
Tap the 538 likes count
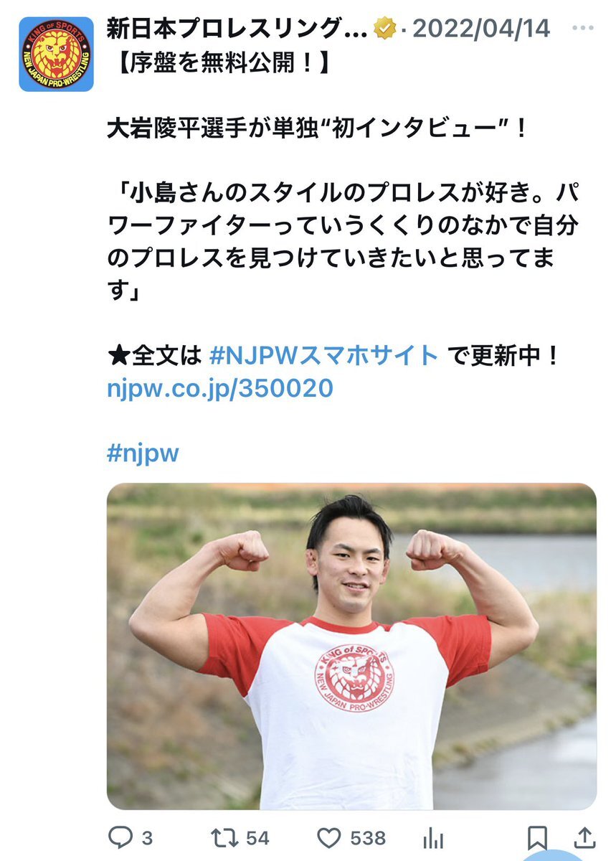tap(369, 838)
